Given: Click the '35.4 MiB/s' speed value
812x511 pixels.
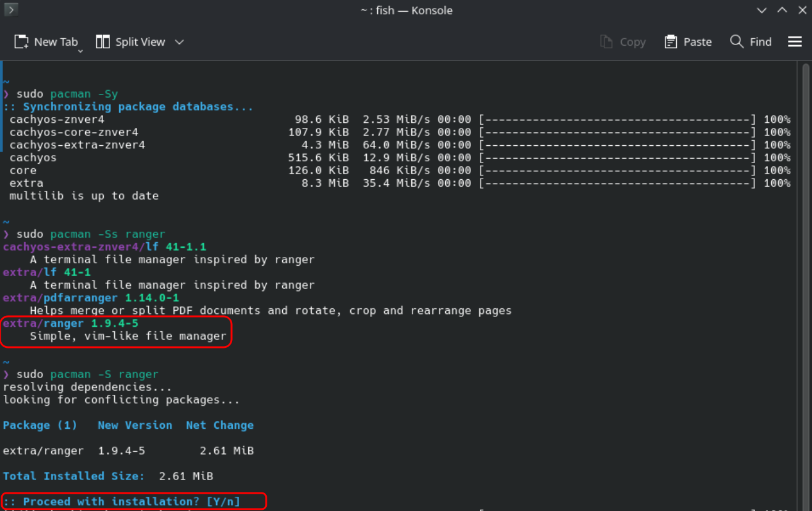Looking at the screenshot, I should click(x=396, y=184).
